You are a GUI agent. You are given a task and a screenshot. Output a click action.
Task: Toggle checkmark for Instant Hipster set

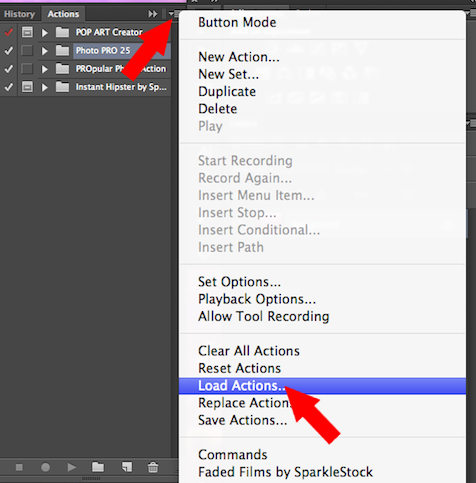pos(9,87)
